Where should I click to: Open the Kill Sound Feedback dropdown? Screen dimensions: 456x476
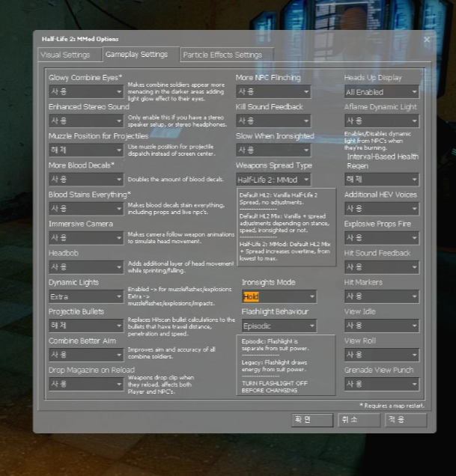coord(273,120)
